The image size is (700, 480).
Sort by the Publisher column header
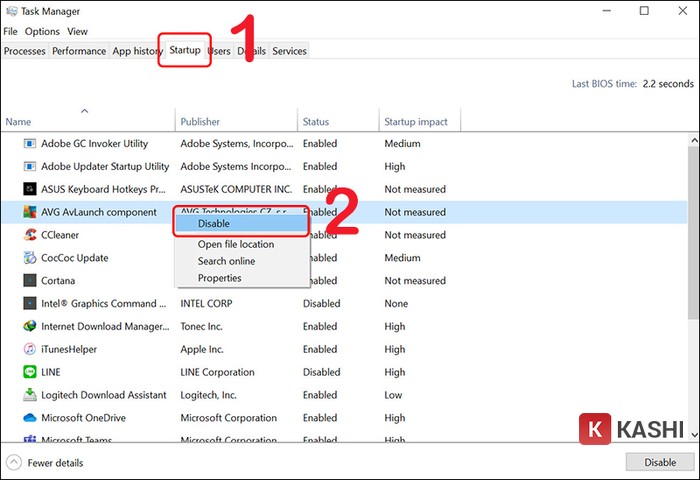(x=236, y=121)
